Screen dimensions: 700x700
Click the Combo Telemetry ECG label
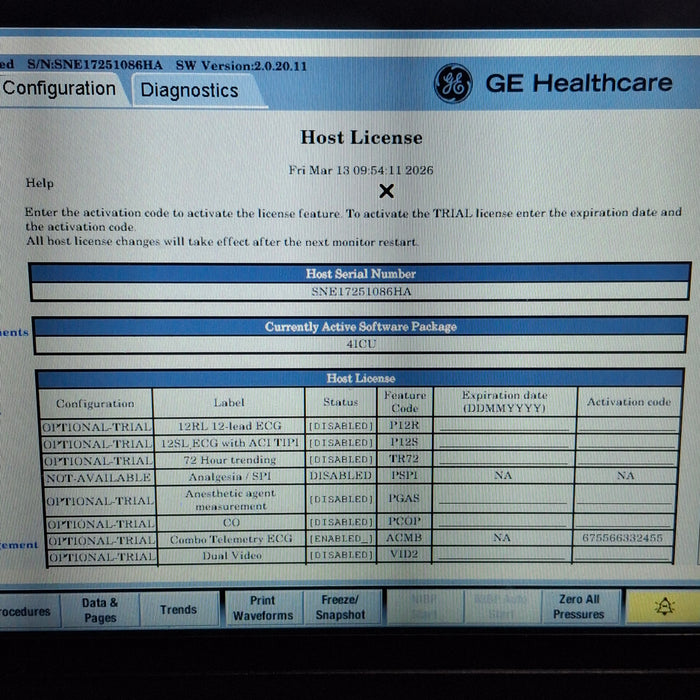pos(231,539)
